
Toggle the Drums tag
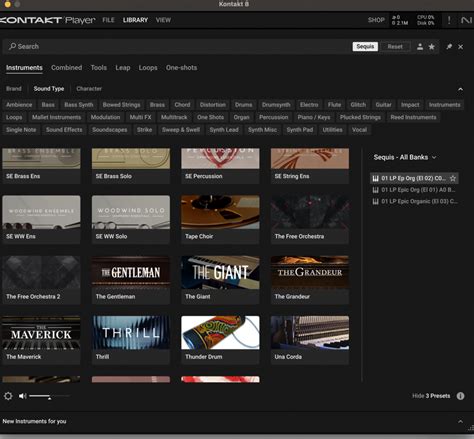pyautogui.click(x=244, y=105)
